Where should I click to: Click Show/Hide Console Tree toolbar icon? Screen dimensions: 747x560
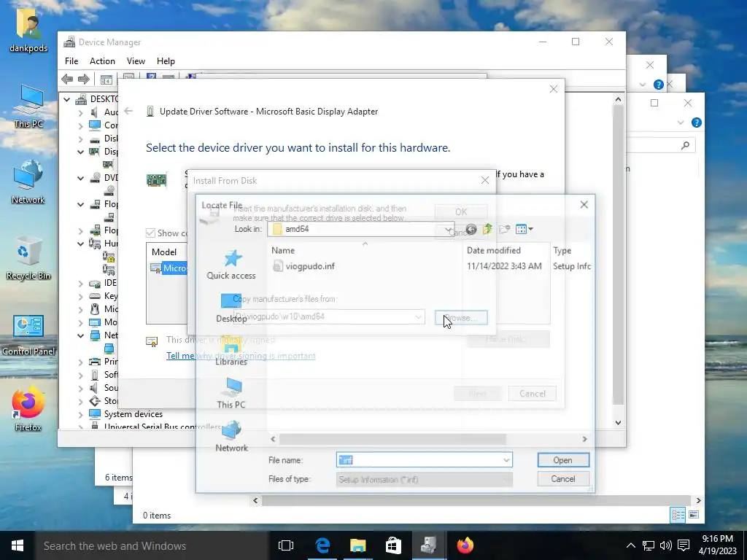pos(107,79)
